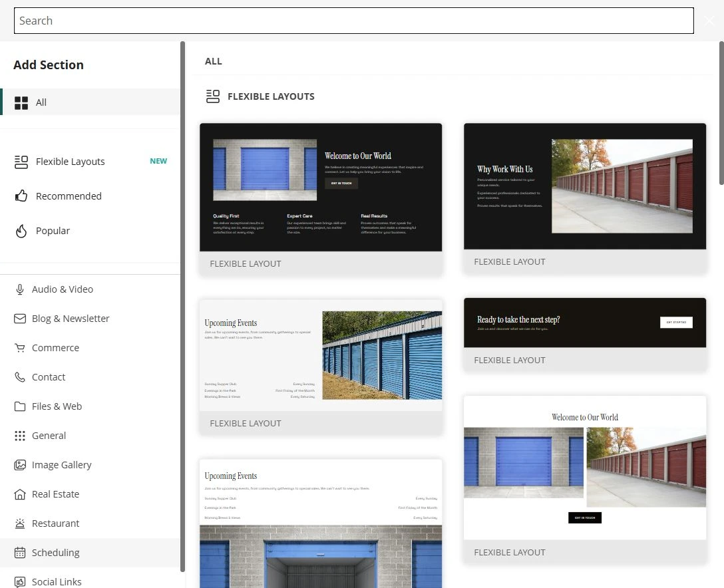The width and height of the screenshot is (724, 588).
Task: Click the Real Estate house icon
Action: (20, 494)
